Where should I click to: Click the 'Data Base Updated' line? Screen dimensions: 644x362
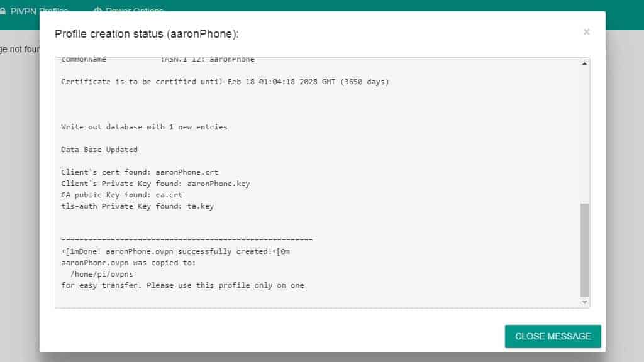99,150
